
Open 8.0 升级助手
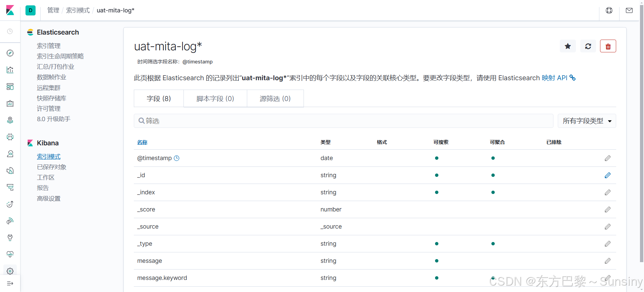click(54, 119)
